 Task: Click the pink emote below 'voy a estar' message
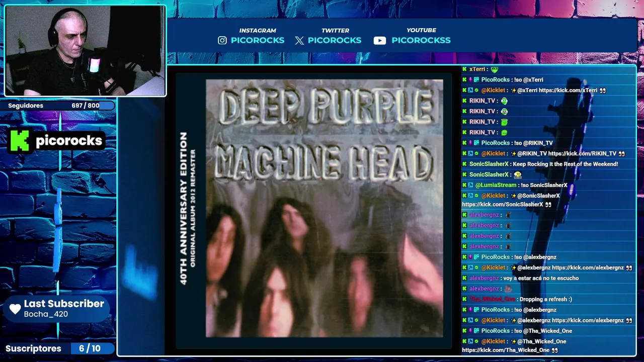coord(509,289)
